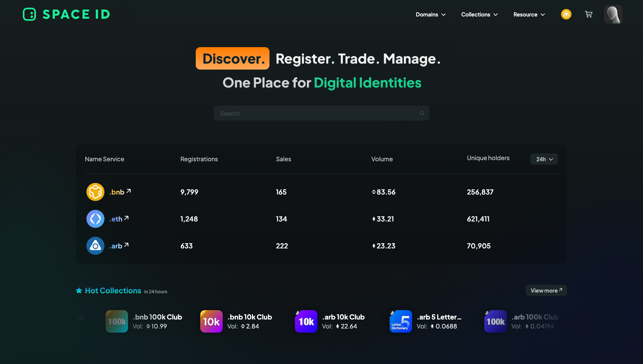Open the shopping cart
Screen dimensions: 643x364
589,14
